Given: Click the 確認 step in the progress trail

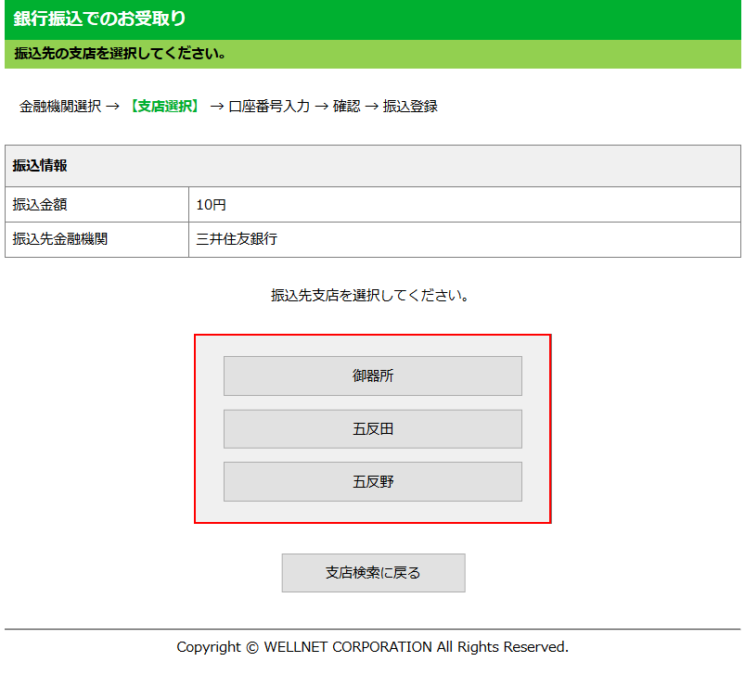Looking at the screenshot, I should click(346, 107).
